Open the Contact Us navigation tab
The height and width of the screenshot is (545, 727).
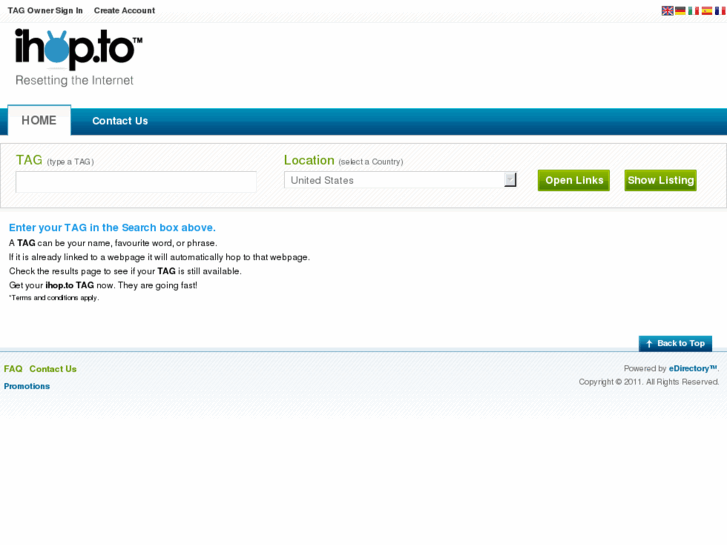click(120, 121)
